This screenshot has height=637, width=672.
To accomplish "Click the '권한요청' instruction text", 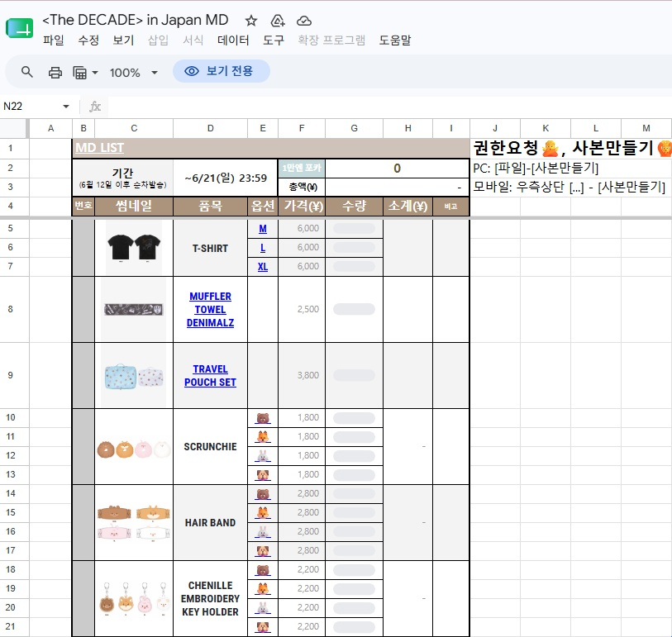I will pos(506,148).
